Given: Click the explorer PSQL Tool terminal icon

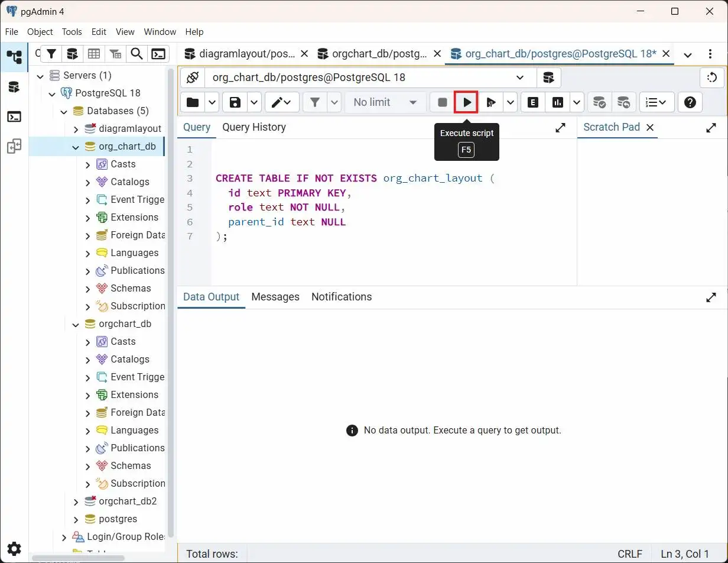Looking at the screenshot, I should [x=158, y=54].
